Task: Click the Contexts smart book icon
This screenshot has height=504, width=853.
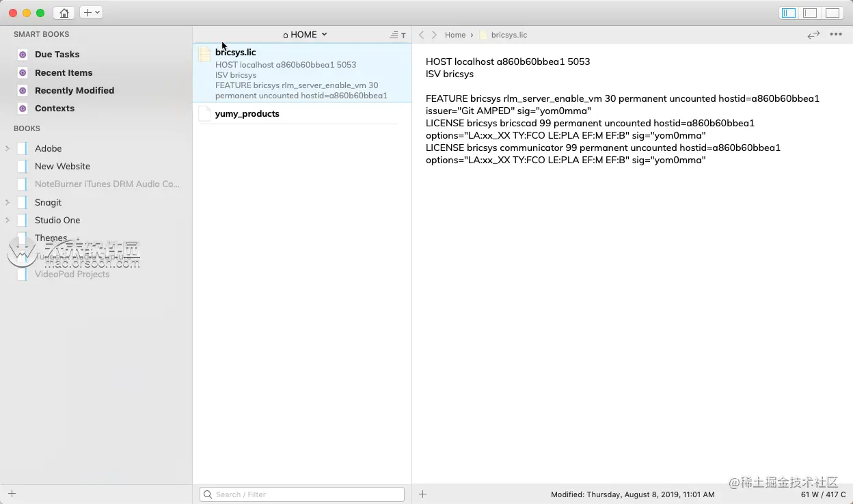Action: pyautogui.click(x=23, y=109)
